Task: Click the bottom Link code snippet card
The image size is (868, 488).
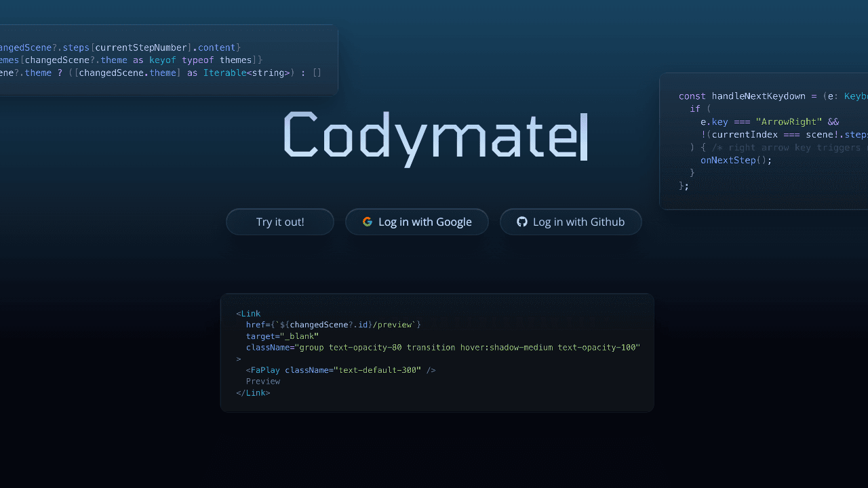Action: [437, 352]
